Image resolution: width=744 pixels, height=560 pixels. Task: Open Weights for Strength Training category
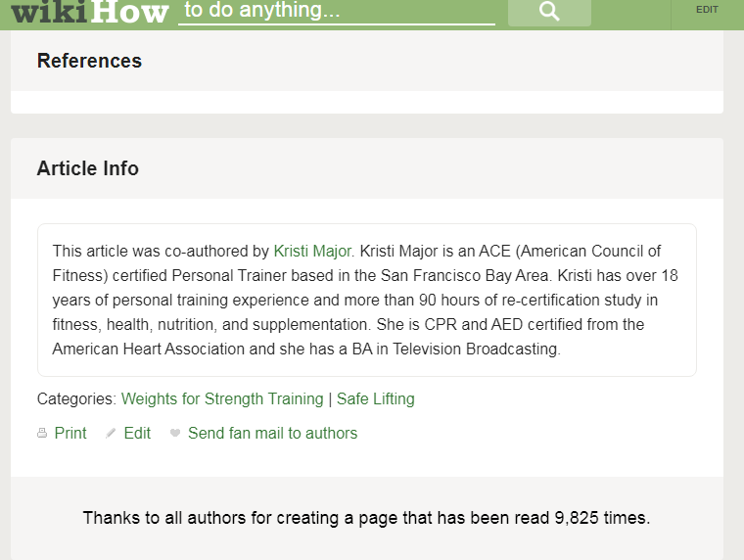[222, 398]
